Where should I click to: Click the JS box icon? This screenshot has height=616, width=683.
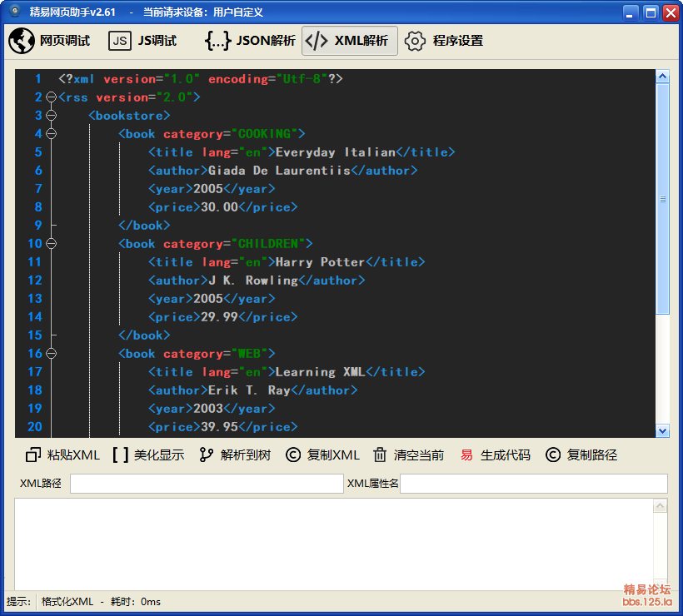(120, 41)
